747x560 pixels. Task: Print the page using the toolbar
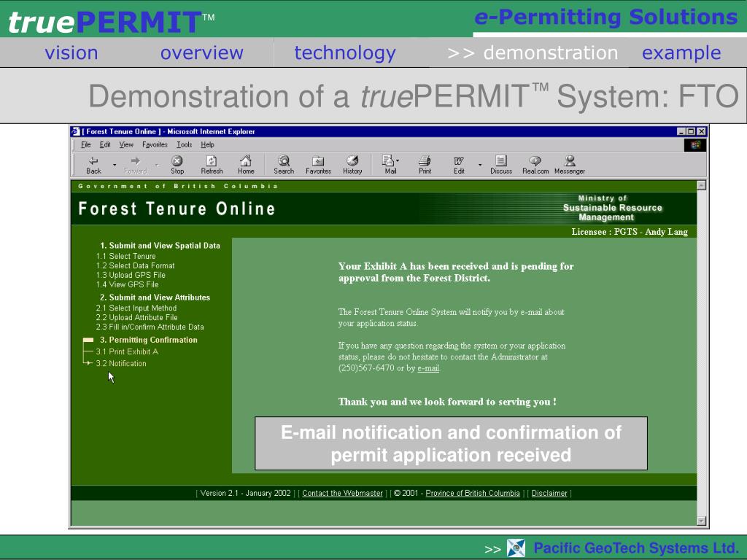click(x=425, y=165)
